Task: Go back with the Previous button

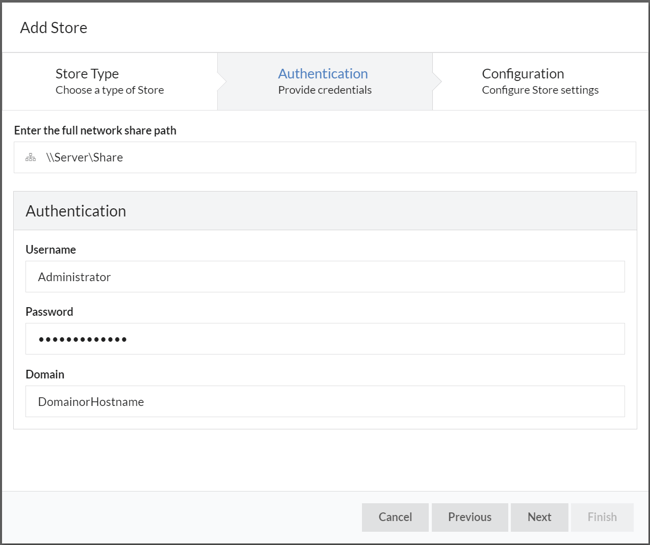Action: coord(469,517)
